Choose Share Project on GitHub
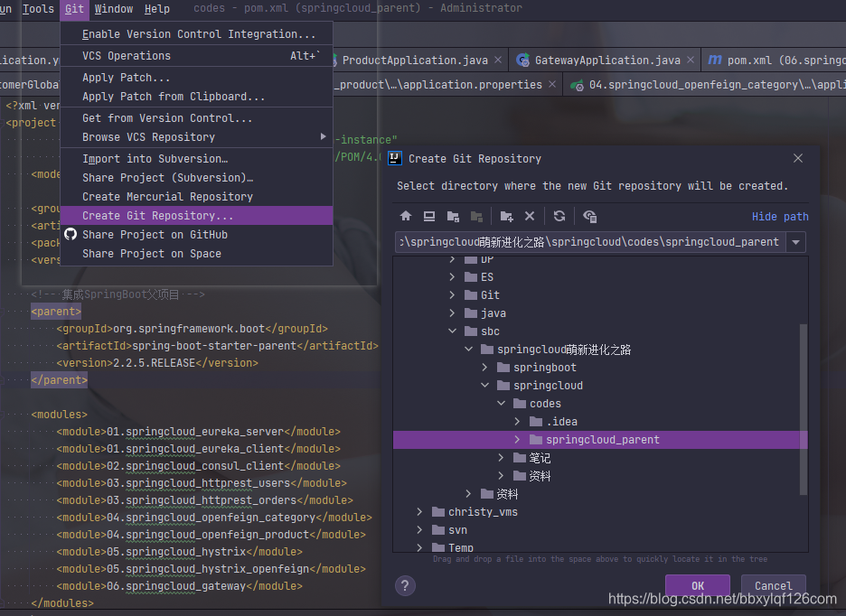 pyautogui.click(x=196, y=234)
